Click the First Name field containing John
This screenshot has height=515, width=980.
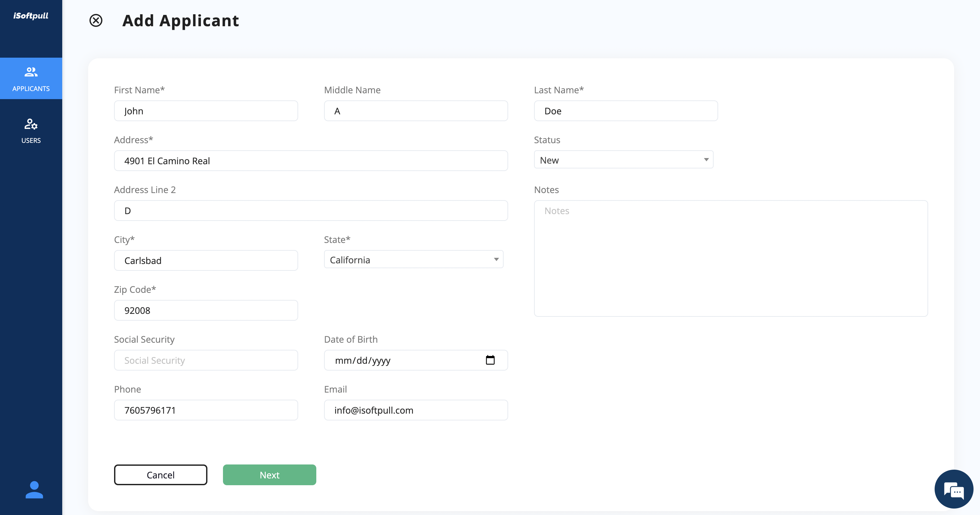coord(205,111)
